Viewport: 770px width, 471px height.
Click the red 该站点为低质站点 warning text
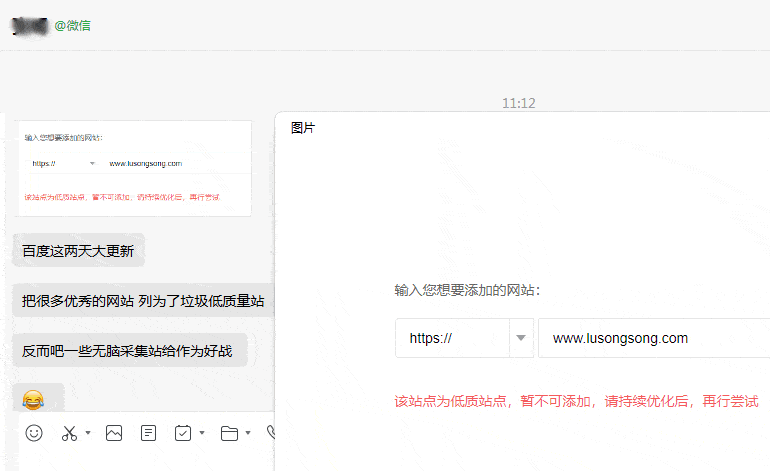pos(577,401)
